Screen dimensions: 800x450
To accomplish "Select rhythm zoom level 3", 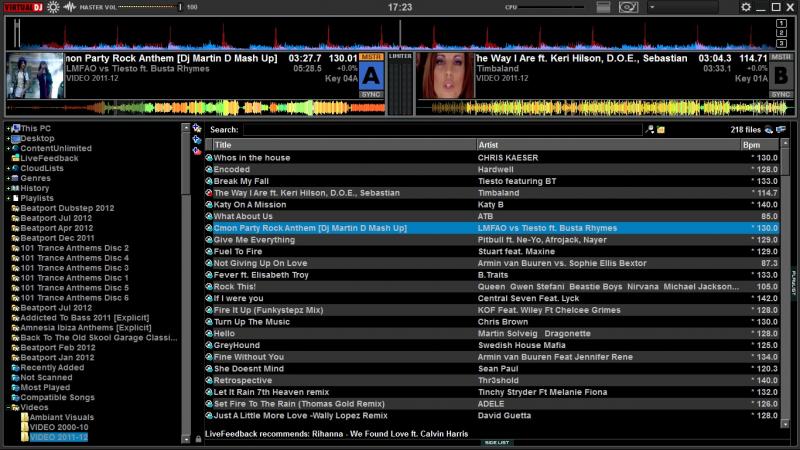I will coord(781,43).
